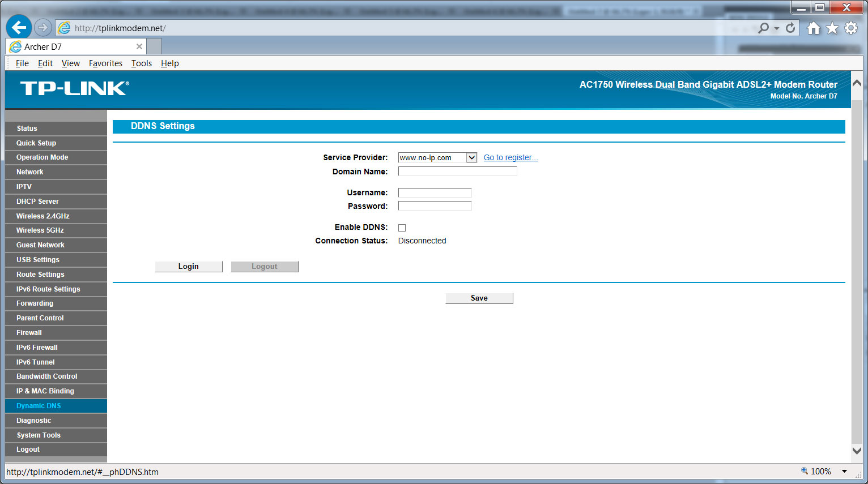Select Dynamic DNS in the sidebar

56,406
